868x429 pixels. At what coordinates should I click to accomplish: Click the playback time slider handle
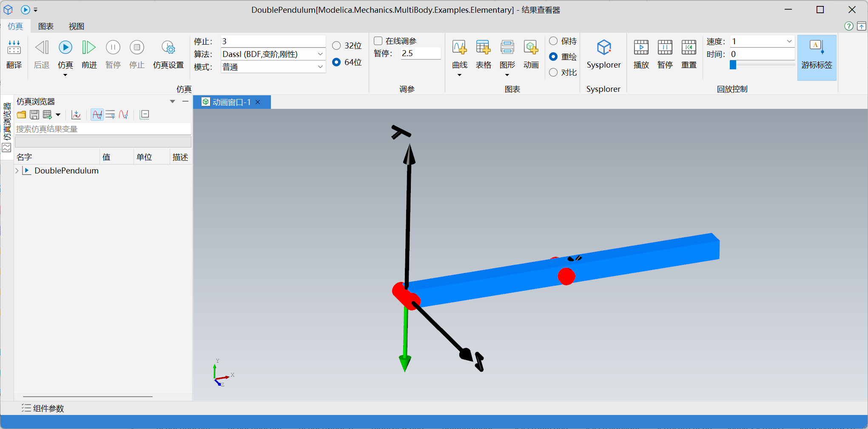pyautogui.click(x=733, y=65)
